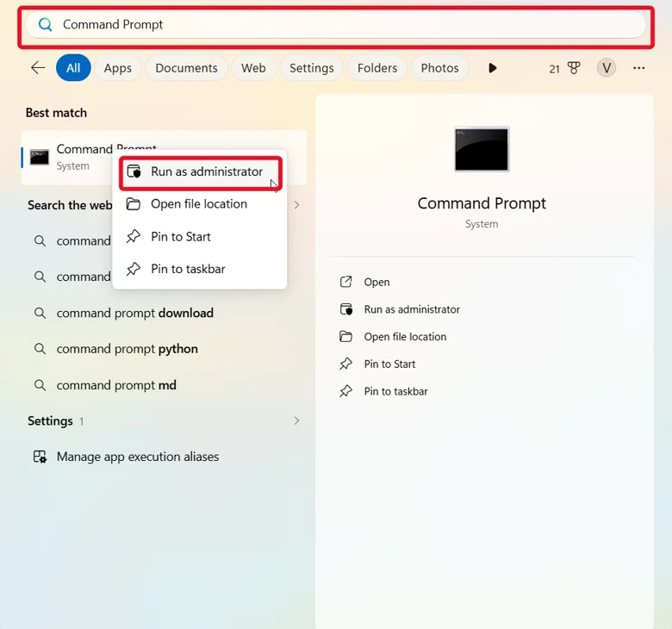The width and height of the screenshot is (672, 629).
Task: Switch to the Documents filter tab
Action: [x=186, y=68]
